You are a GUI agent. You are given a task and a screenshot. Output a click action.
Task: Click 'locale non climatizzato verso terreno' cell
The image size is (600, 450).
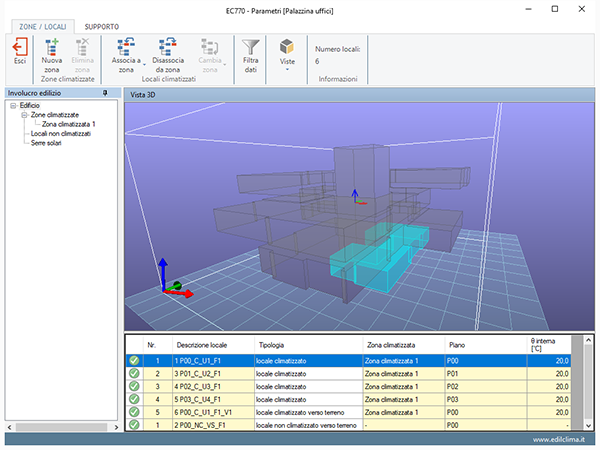[x=308, y=425]
